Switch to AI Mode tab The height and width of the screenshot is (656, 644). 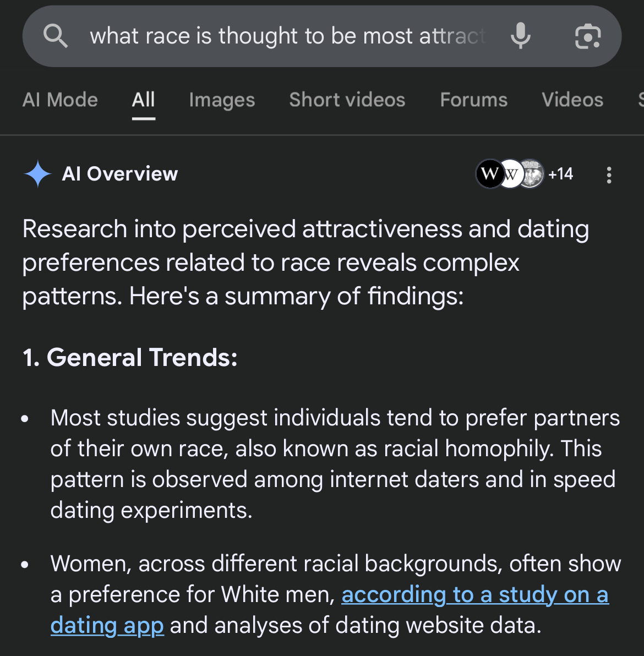(60, 100)
